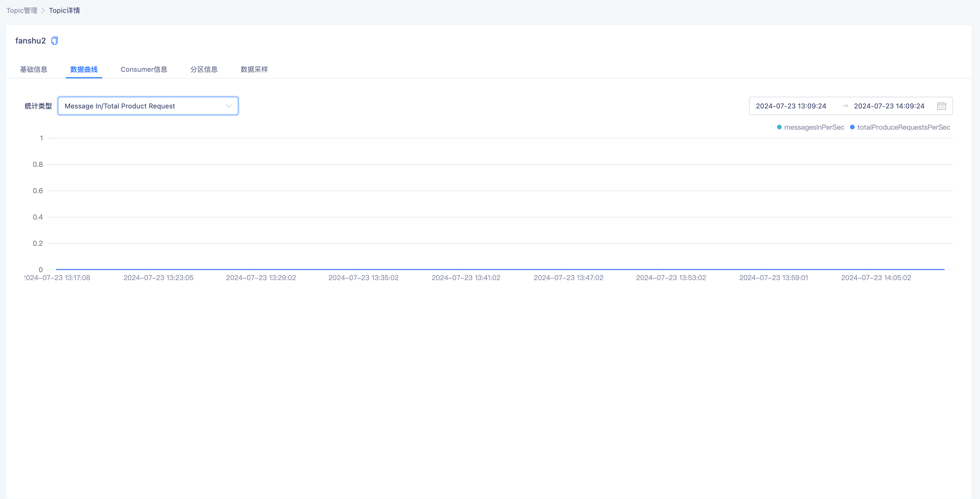
Task: Edit the end time 2024-07-23 14:09:24
Action: coord(889,106)
